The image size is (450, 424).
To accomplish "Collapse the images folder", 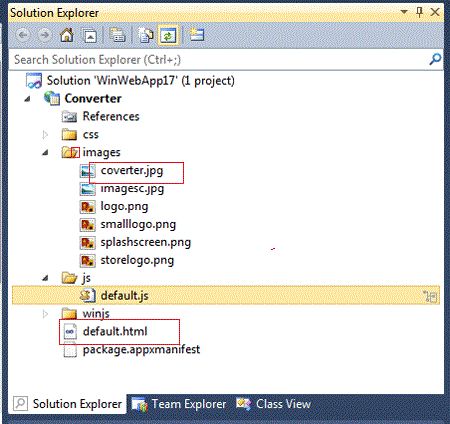I will 45,153.
